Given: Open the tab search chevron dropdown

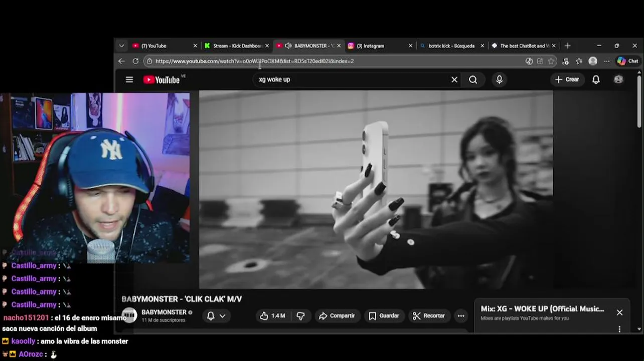Looking at the screenshot, I should 121,46.
